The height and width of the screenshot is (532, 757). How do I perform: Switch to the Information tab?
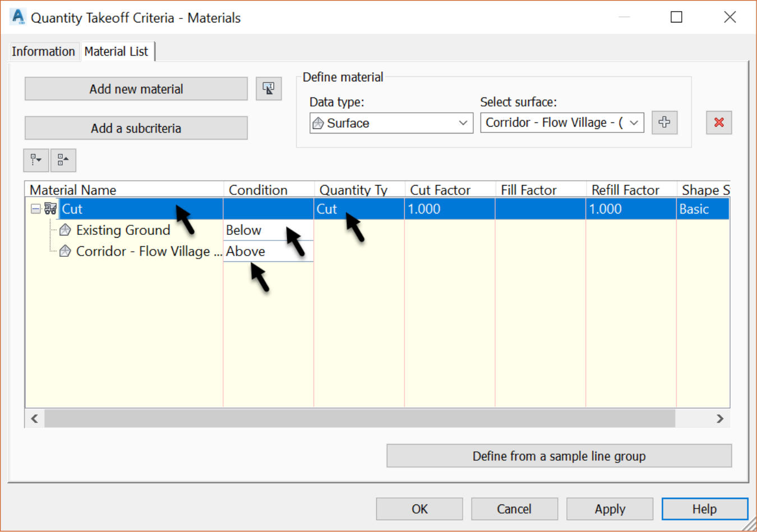coord(43,51)
